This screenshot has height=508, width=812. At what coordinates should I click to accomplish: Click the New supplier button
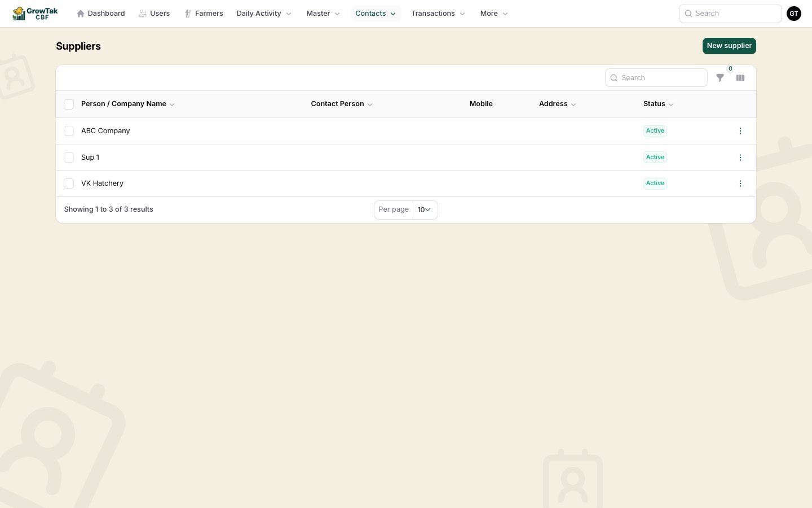point(729,46)
